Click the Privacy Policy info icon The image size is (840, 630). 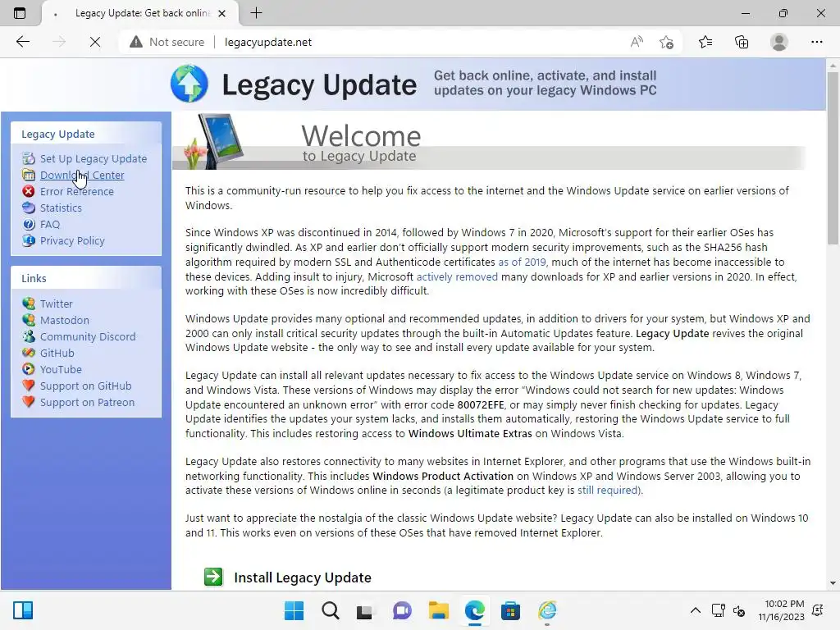click(x=29, y=240)
